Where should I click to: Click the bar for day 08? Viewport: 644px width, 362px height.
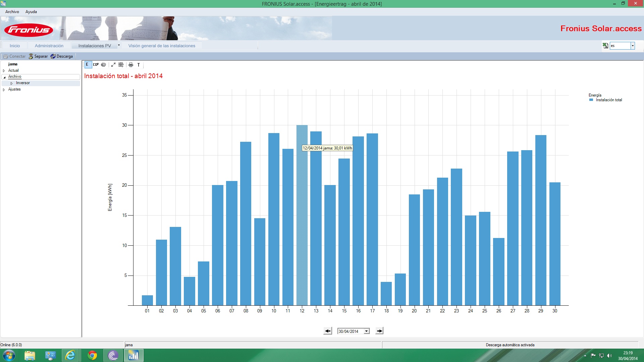point(246,224)
